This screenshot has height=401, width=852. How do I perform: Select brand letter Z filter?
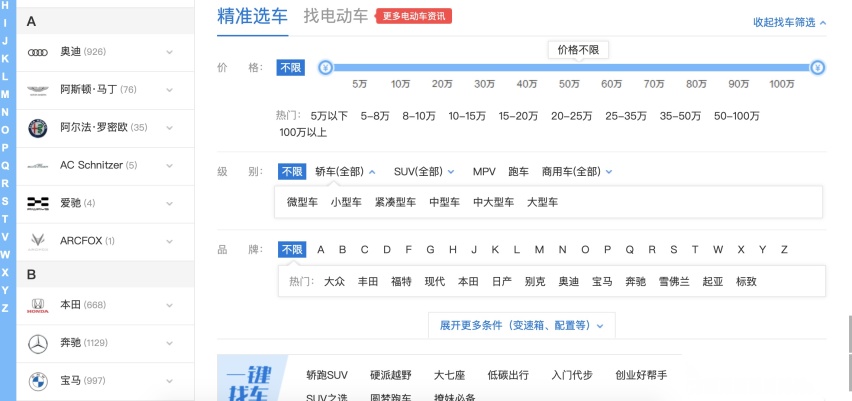point(784,250)
